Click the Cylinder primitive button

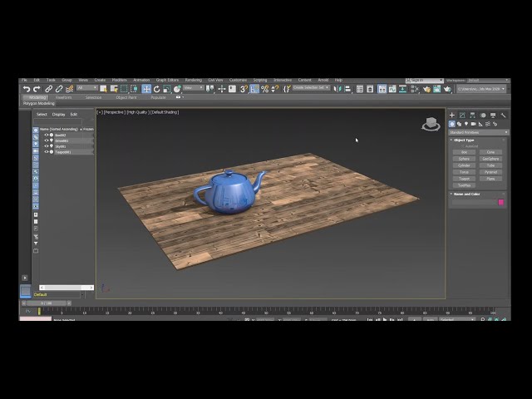click(464, 165)
